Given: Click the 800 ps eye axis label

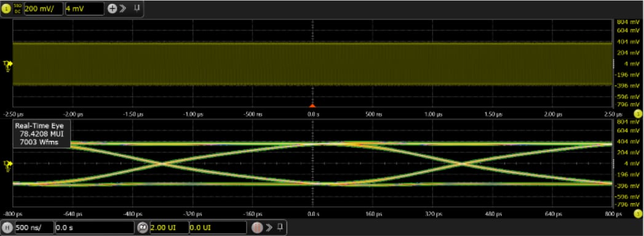Looking at the screenshot, I should click(x=613, y=214).
